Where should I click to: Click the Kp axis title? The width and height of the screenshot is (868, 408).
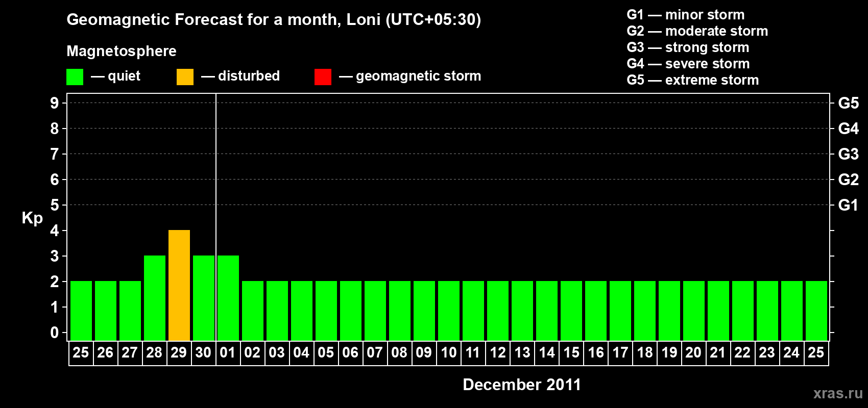coord(32,218)
